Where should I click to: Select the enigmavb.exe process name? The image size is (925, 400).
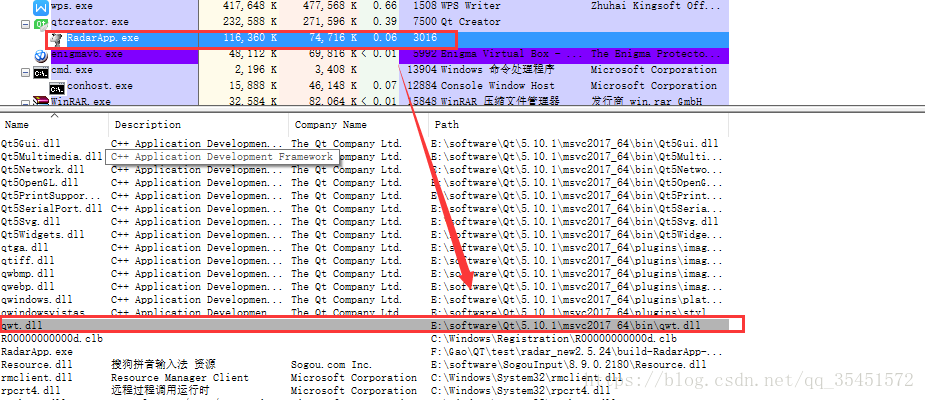coord(87,54)
